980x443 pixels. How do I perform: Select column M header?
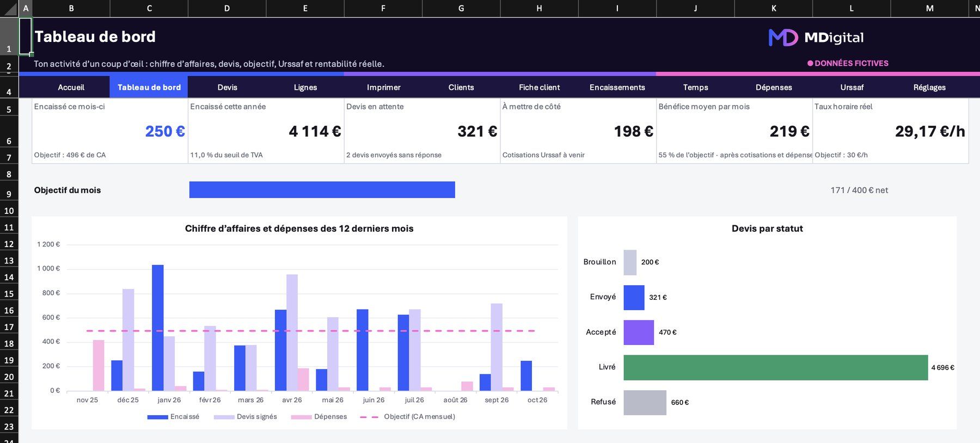[x=929, y=8]
